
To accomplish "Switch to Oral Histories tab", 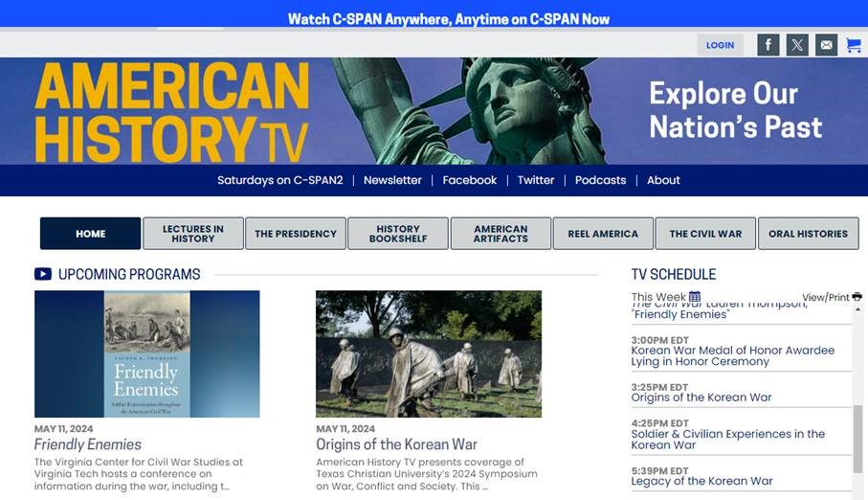I will click(809, 234).
